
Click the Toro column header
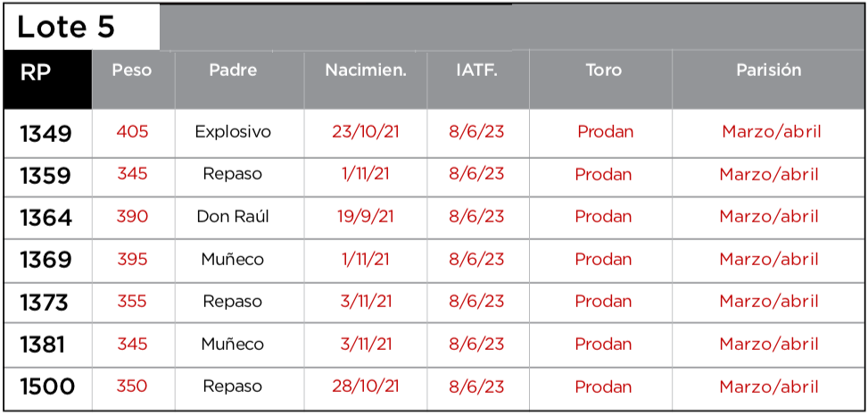604,71
